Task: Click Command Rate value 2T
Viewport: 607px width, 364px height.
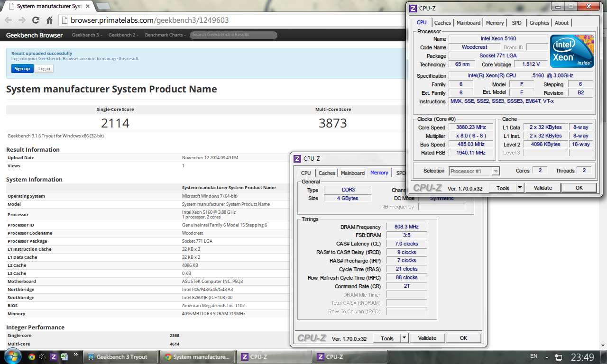Action: click(x=406, y=286)
